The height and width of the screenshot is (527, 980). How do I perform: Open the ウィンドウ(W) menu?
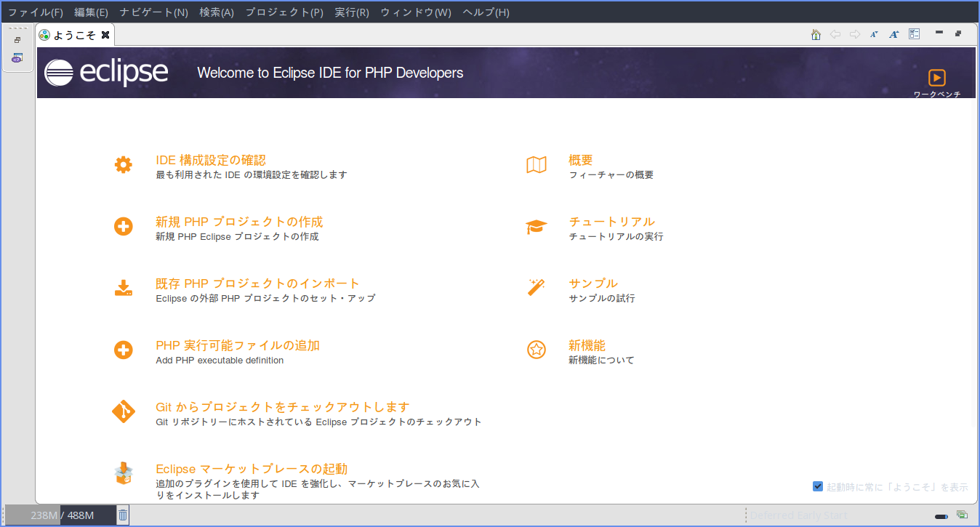(416, 12)
